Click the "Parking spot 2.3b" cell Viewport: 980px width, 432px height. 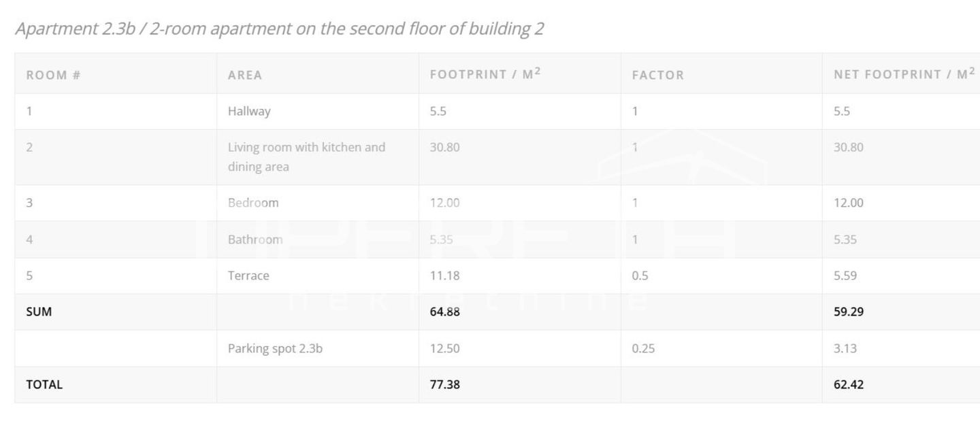(x=275, y=348)
